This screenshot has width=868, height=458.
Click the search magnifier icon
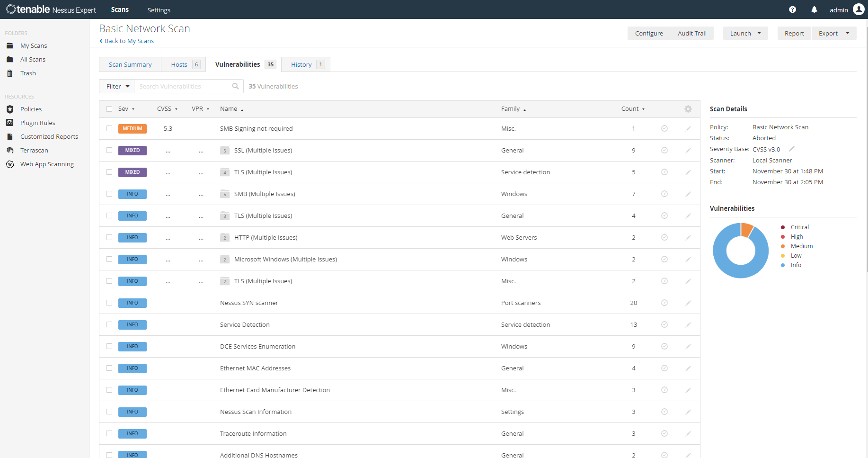(235, 86)
